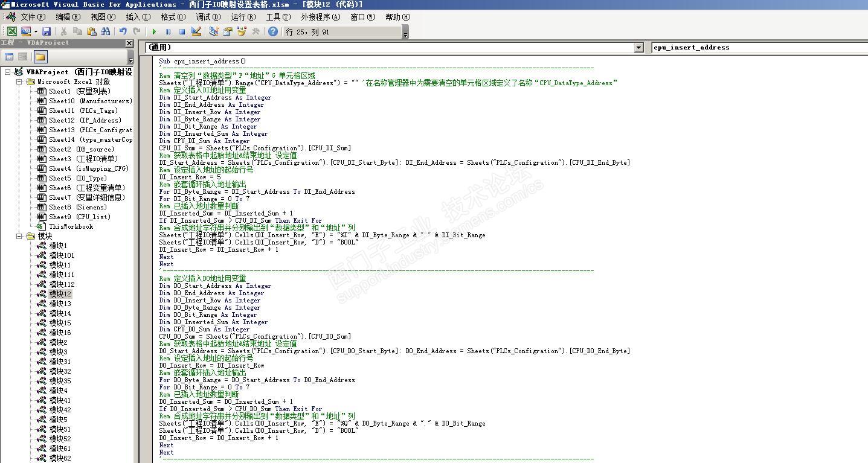This screenshot has height=463, width=868.
Task: Select Sheet2 (DB_source) in project tree
Action: [82, 149]
